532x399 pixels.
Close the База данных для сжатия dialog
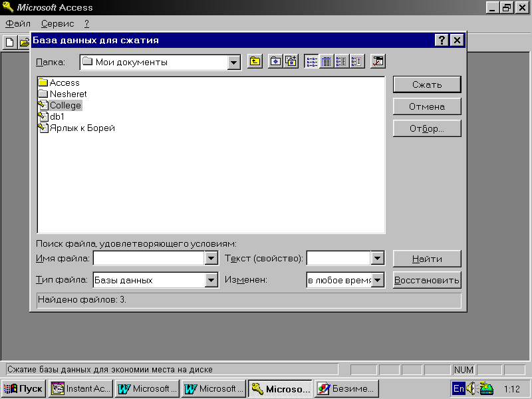click(457, 40)
